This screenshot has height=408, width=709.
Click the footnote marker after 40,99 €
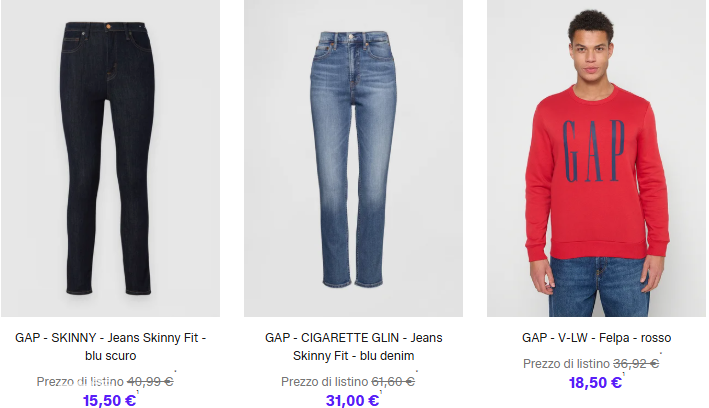coord(175,372)
